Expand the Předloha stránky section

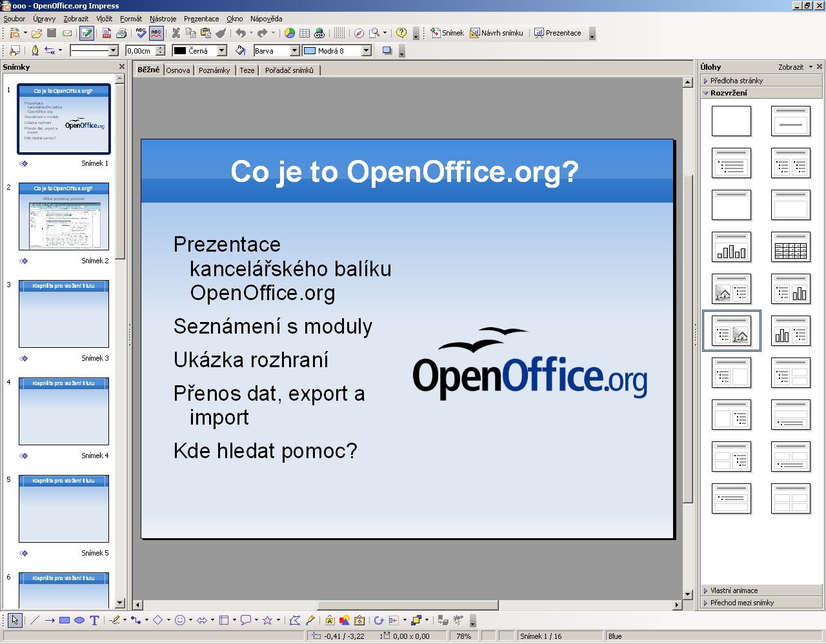click(761, 81)
